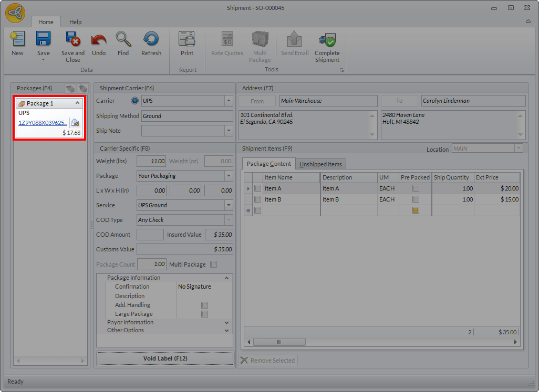The width and height of the screenshot is (539, 392).
Task: Click the Undo icon in ribbon
Action: pos(99,40)
